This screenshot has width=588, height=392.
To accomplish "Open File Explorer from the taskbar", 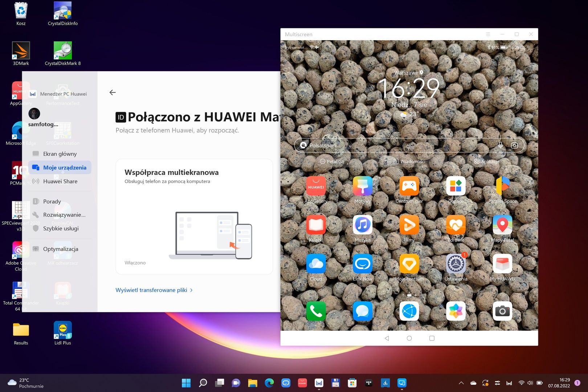I will (x=253, y=383).
